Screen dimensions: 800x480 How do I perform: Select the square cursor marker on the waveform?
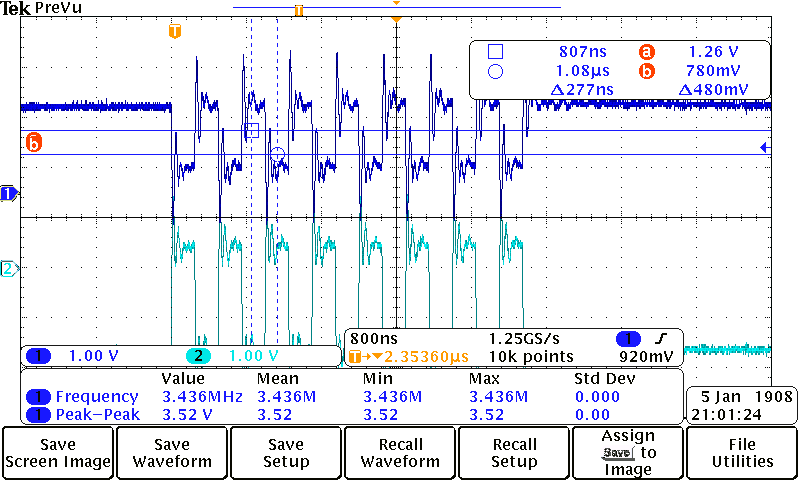[x=253, y=130]
